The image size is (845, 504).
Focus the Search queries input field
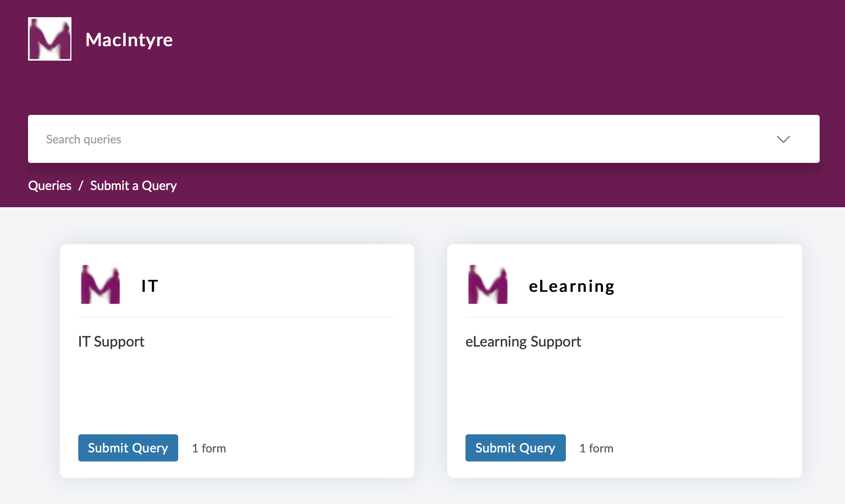pos(398,139)
